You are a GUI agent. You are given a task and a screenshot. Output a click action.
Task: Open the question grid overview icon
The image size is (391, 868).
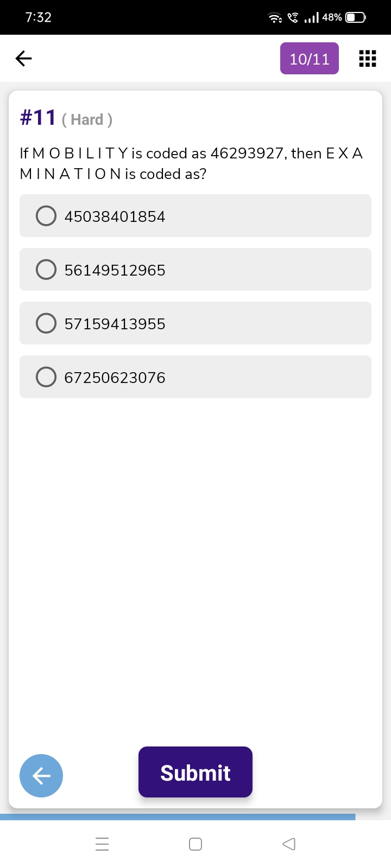368,58
